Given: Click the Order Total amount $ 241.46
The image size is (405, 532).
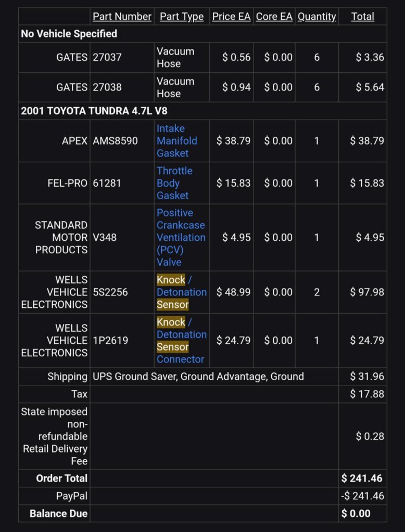Looking at the screenshot, I should point(362,478).
